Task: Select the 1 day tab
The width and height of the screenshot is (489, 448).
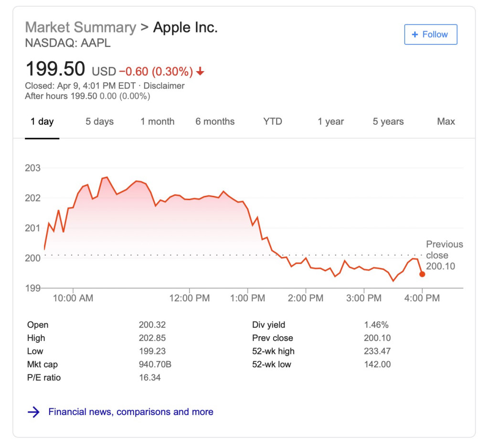Action: [42, 122]
